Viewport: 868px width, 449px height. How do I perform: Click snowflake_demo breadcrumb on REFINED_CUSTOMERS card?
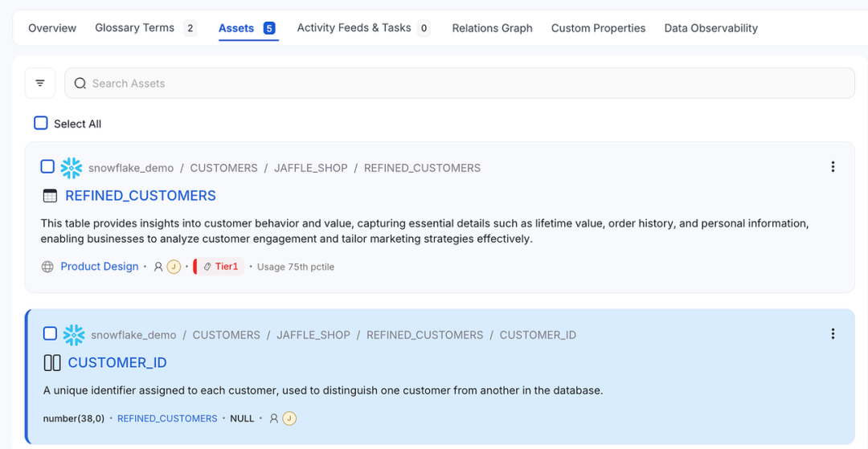(x=131, y=168)
